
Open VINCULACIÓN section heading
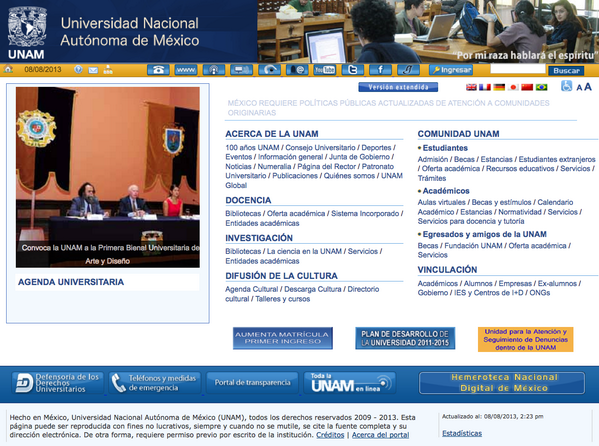point(447,270)
